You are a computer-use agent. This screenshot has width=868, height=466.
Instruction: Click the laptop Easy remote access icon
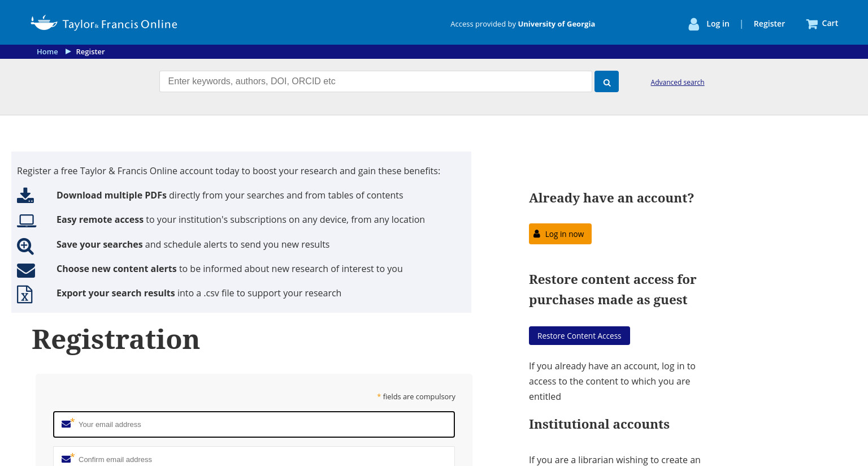pyautogui.click(x=27, y=221)
